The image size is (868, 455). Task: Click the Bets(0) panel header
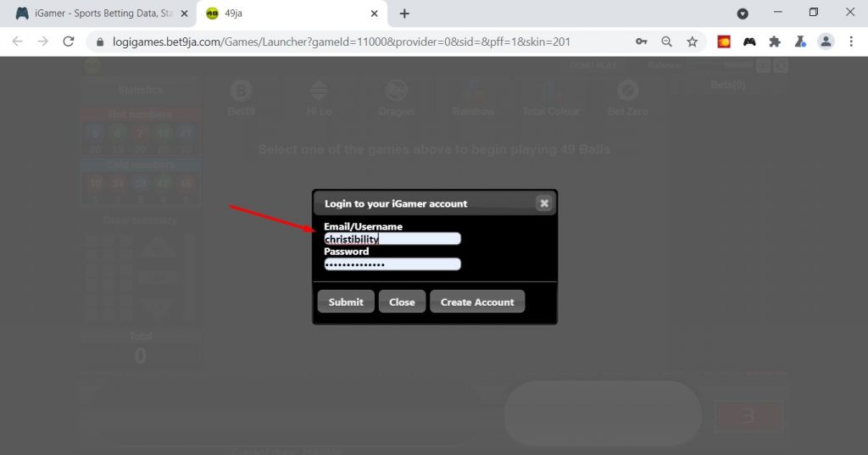coord(728,85)
